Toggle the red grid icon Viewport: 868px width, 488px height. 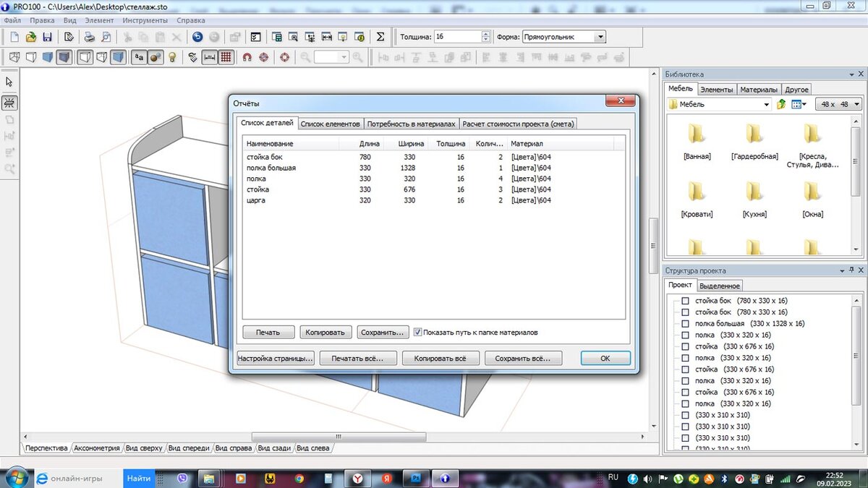coord(226,57)
